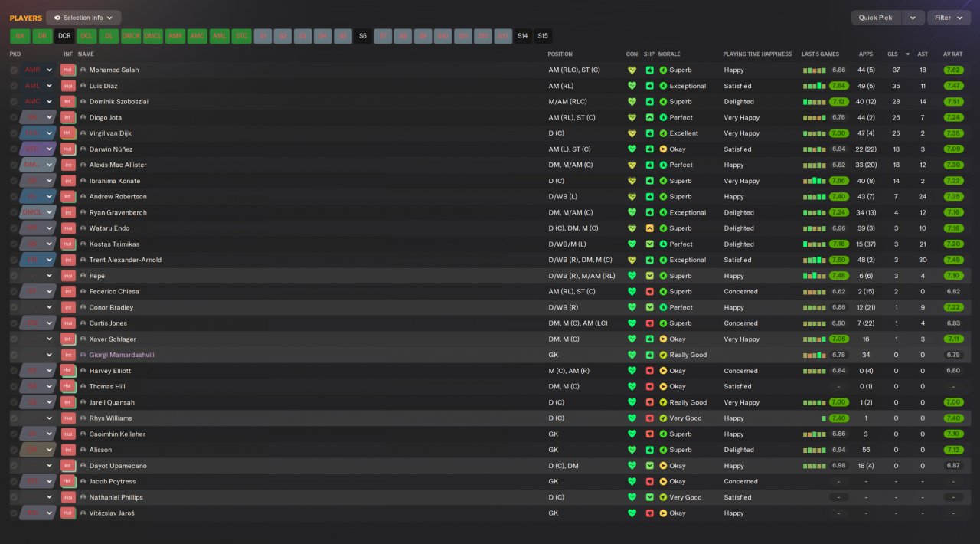The image size is (980, 544).
Task: Toggle the picked checkmark for Vítězslav Jaroš
Action: 14,513
